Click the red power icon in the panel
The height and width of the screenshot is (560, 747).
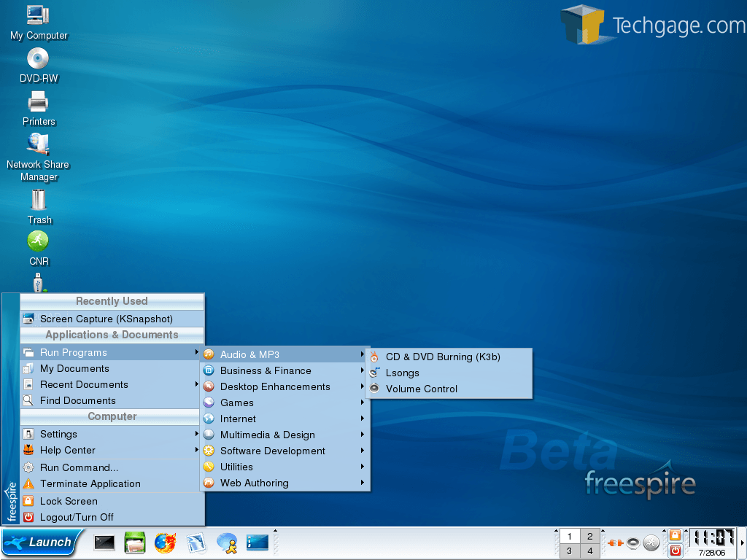coord(675,551)
